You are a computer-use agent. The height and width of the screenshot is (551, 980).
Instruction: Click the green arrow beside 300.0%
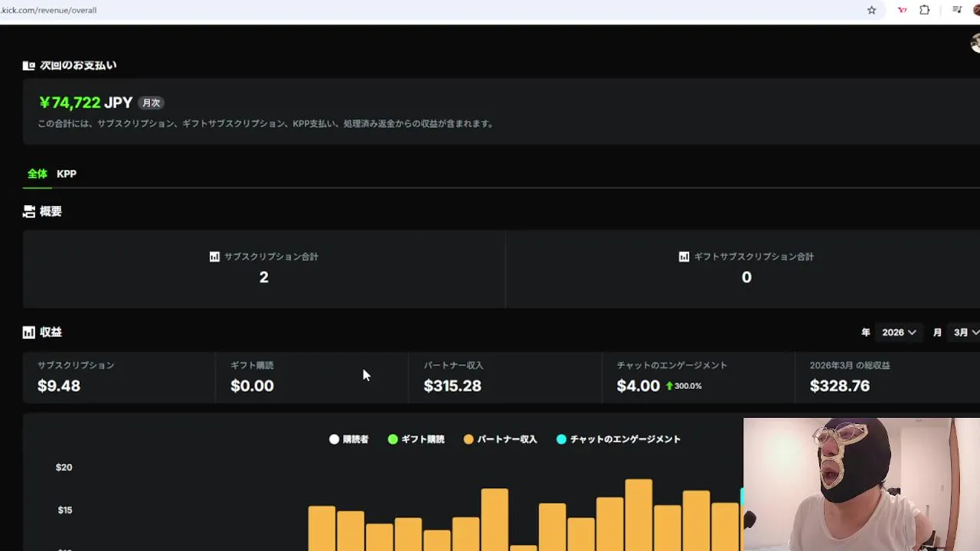point(669,386)
